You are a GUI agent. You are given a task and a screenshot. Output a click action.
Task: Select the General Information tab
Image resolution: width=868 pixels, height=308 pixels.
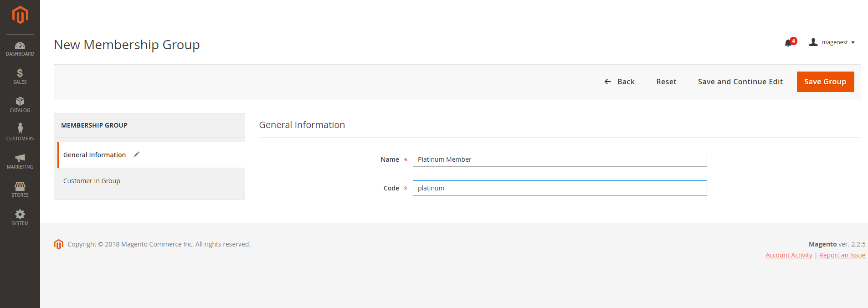94,155
